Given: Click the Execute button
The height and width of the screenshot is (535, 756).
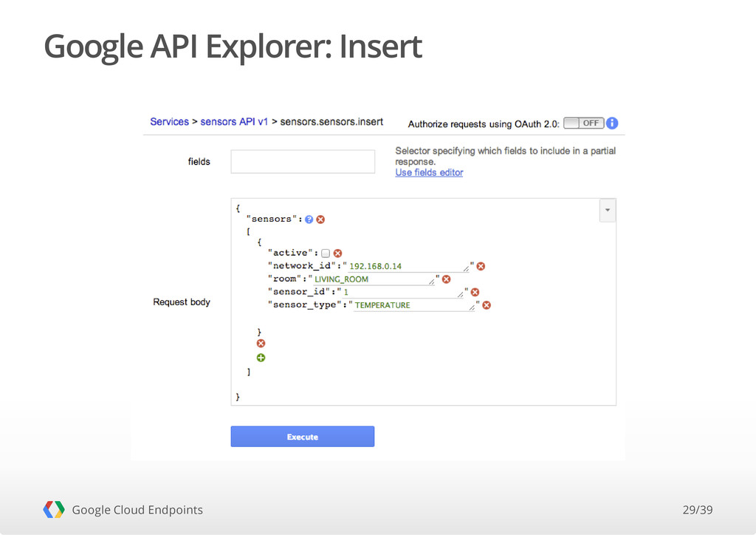Looking at the screenshot, I should (x=302, y=437).
